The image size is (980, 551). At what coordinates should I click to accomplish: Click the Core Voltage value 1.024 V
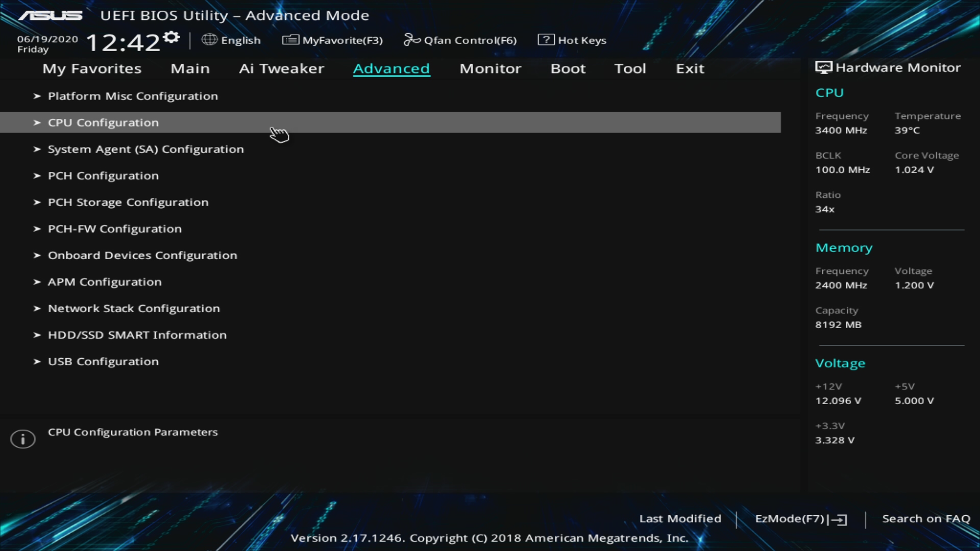914,170
